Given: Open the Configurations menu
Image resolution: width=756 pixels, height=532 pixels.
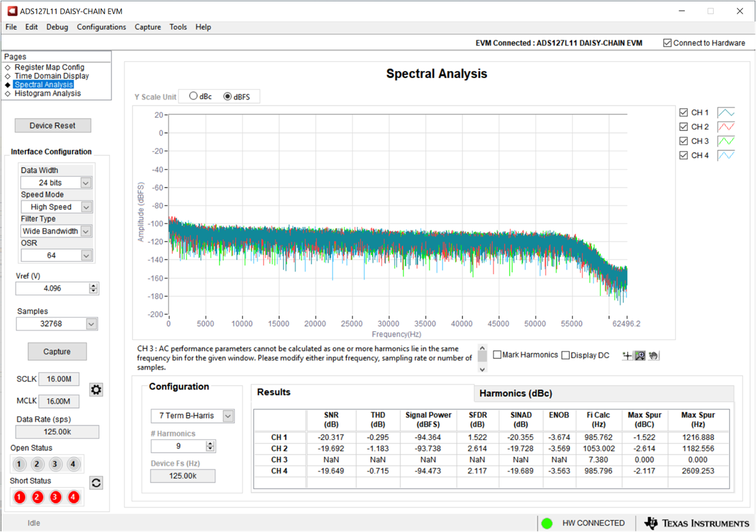Looking at the screenshot, I should coord(101,27).
